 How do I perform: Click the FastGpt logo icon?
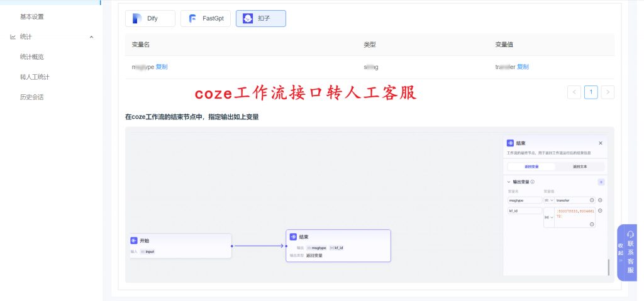click(192, 18)
